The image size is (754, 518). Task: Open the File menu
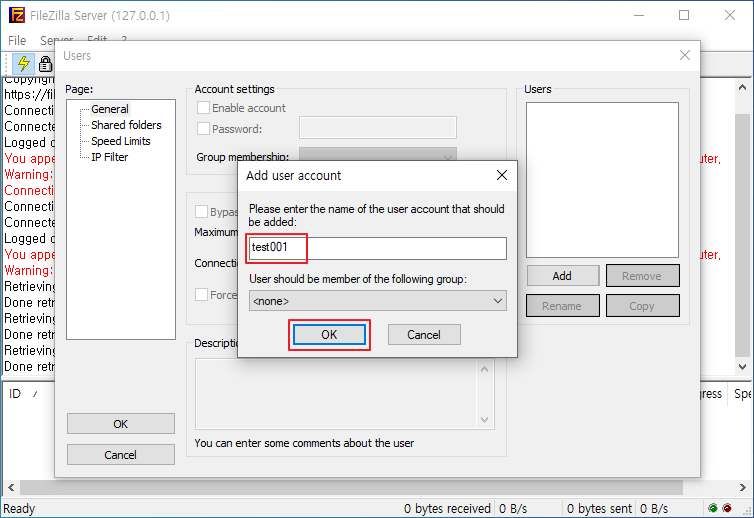click(17, 40)
